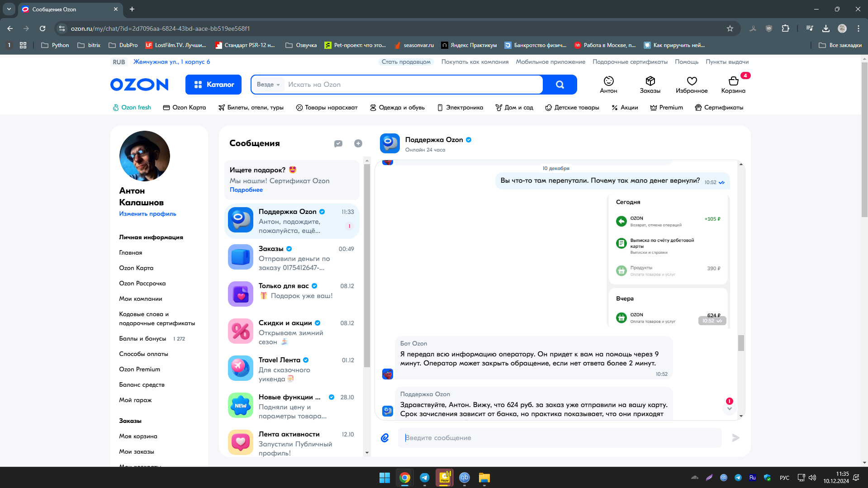Click the RUB currency selector

coord(119,62)
